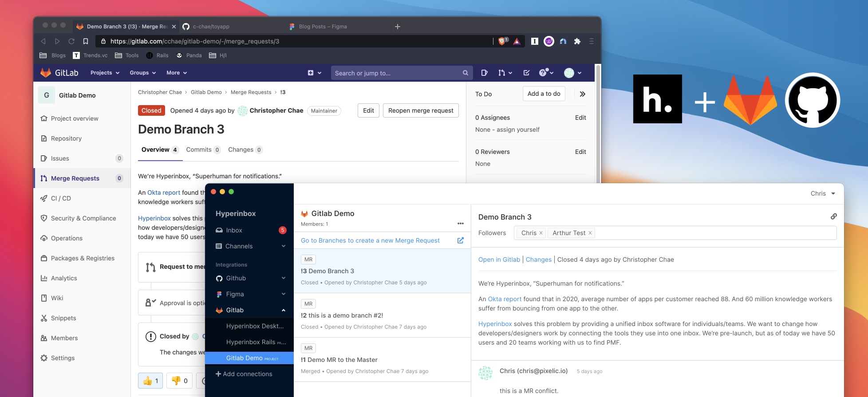Click the browser bookmark icon
Screen dimensions: 868x397
(x=86, y=41)
